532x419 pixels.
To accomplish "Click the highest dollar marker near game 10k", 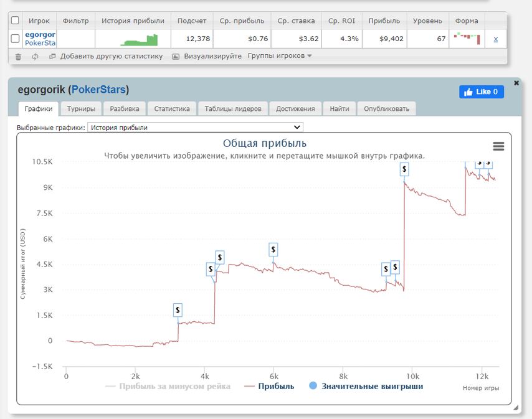I will pyautogui.click(x=405, y=168).
